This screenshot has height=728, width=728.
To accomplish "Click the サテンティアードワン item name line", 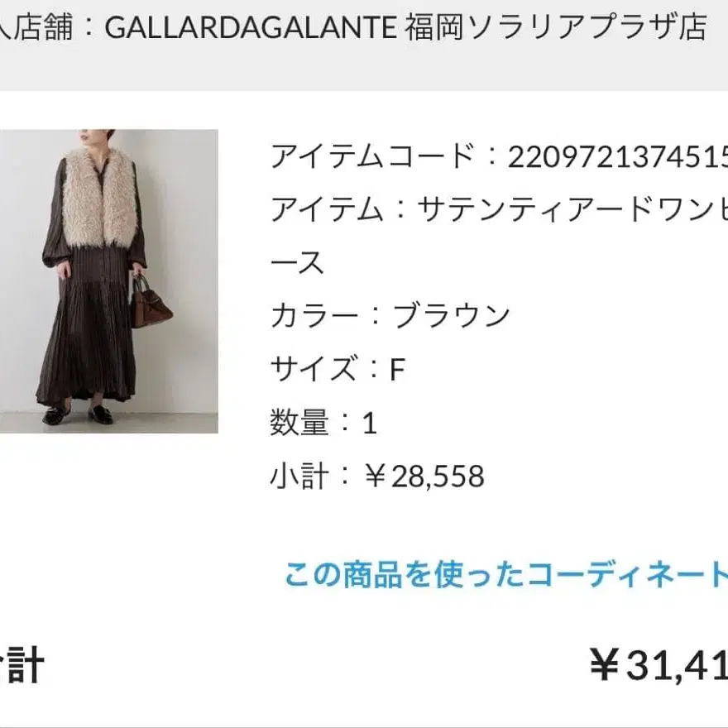I will coord(499,209).
